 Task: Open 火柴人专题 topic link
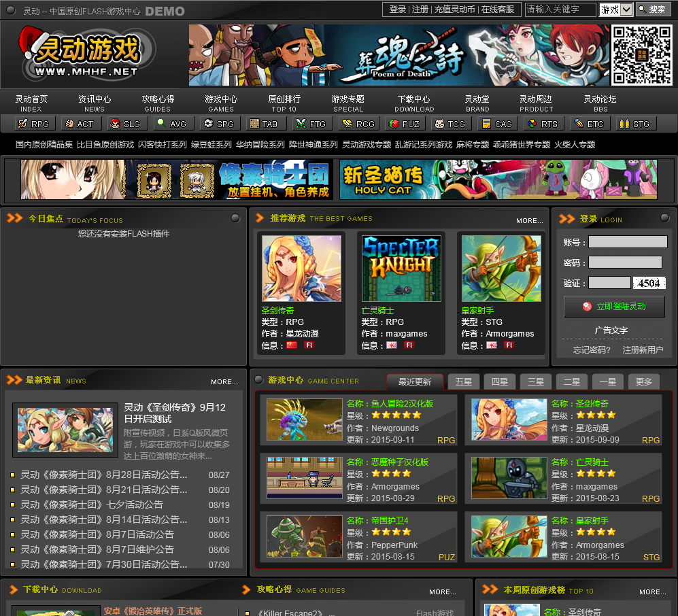(575, 144)
